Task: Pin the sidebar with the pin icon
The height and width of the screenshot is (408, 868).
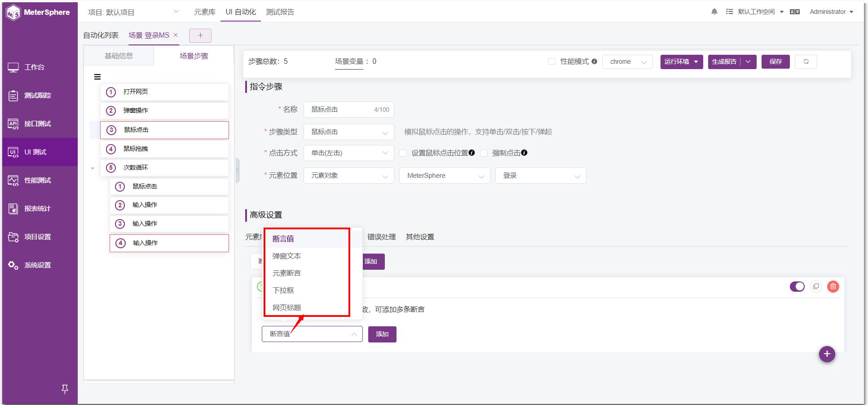Action: 65,389
